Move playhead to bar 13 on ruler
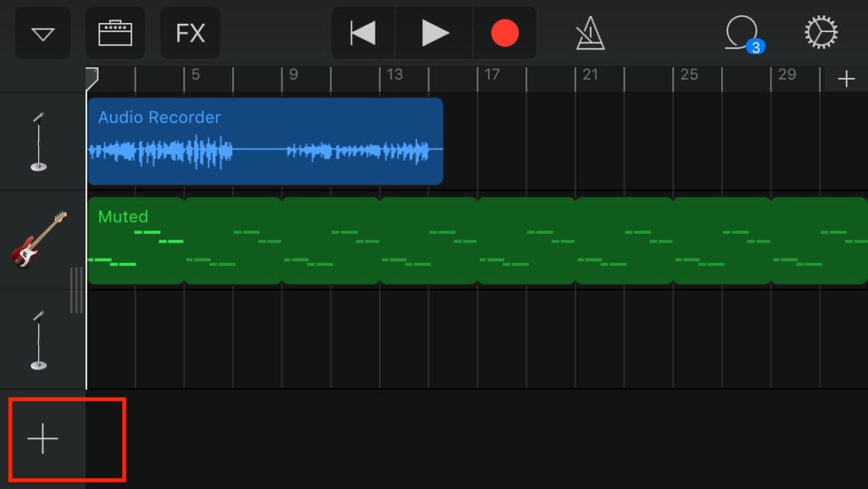Screen dimensions: 868x489 pos(394,75)
